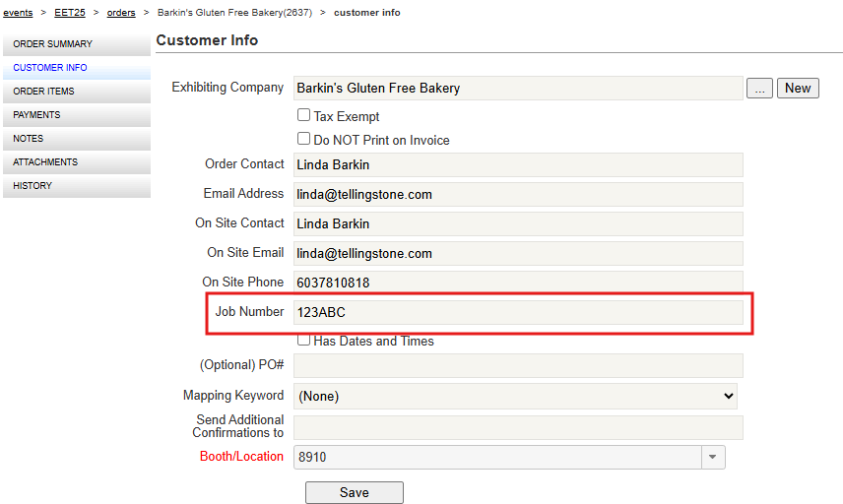Viewport: 843px width, 504px height.
Task: Click the Order Contact field
Action: point(518,165)
